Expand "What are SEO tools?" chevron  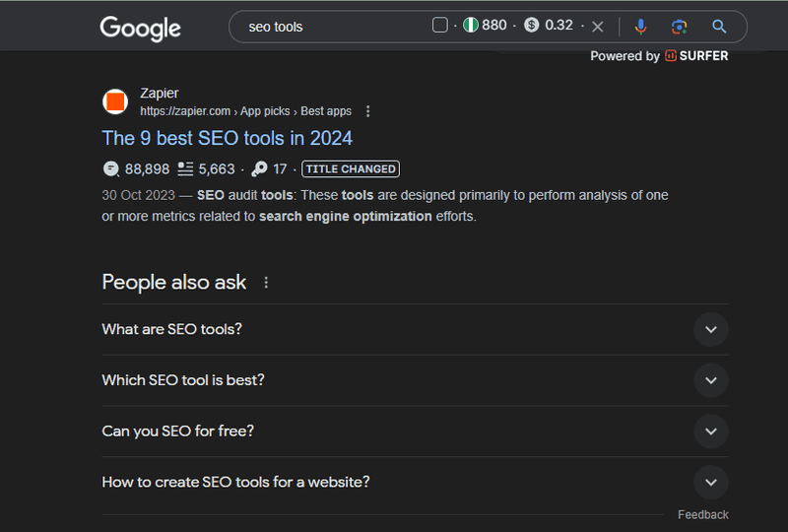[710, 330]
